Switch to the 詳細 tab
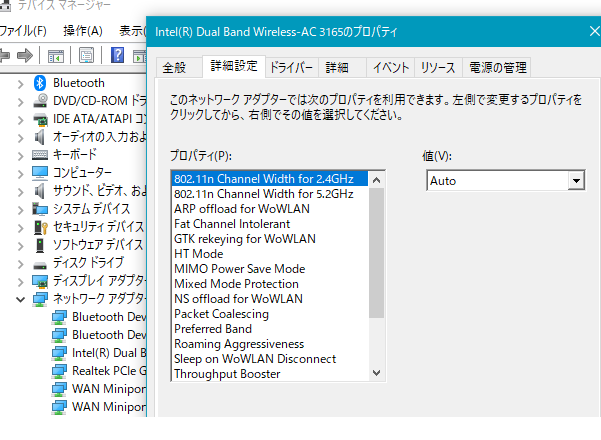601x440 pixels. pyautogui.click(x=342, y=68)
